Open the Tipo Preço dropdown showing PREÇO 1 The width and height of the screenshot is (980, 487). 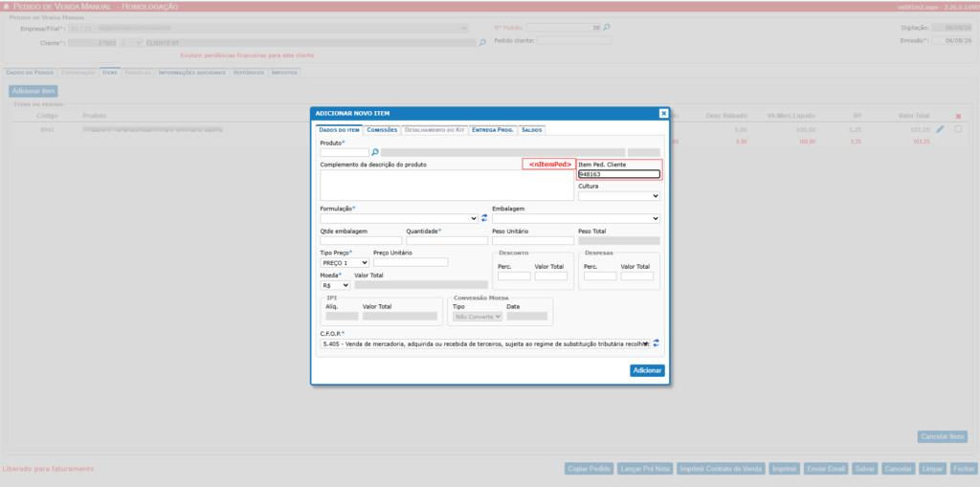(x=345, y=263)
